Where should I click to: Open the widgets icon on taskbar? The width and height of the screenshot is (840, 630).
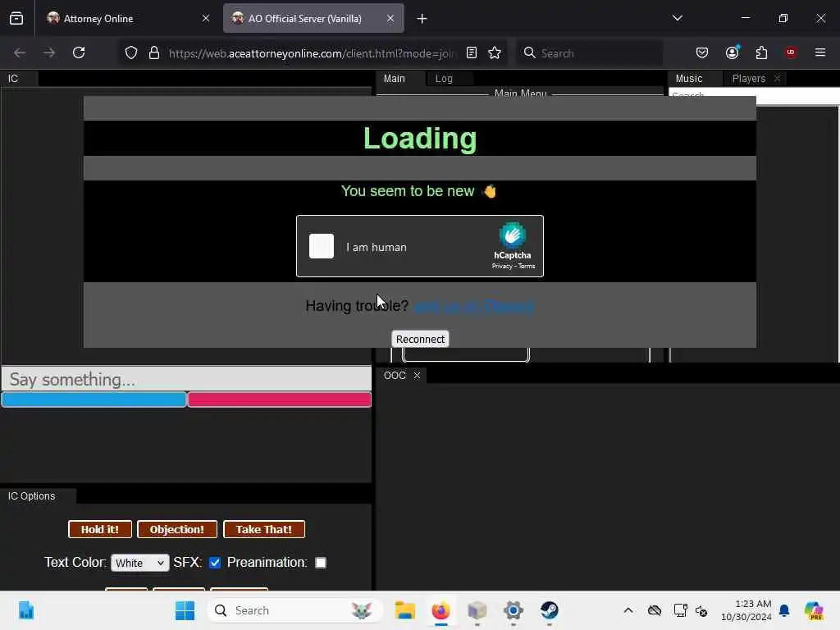click(x=25, y=610)
